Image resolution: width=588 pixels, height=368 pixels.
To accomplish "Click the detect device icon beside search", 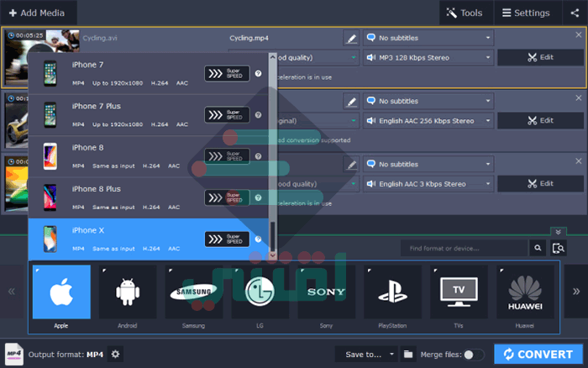I will 559,249.
